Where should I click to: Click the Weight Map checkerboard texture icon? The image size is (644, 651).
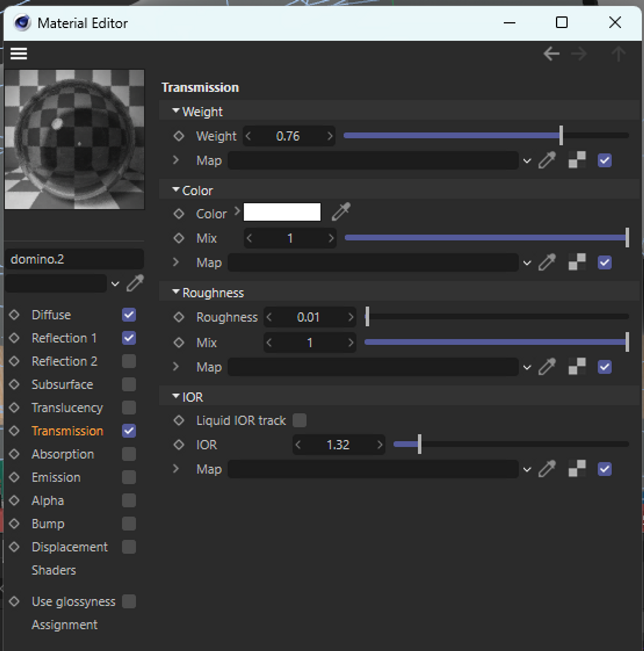(x=577, y=160)
